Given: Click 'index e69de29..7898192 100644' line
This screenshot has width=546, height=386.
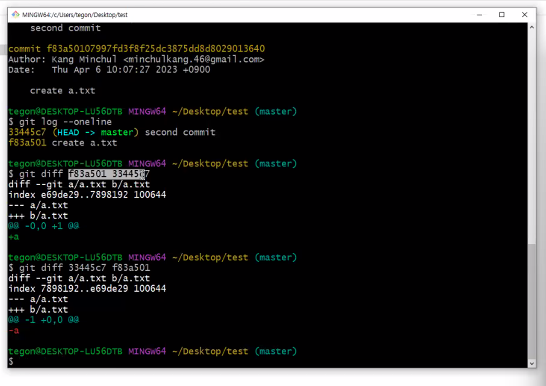Looking at the screenshot, I should click(x=87, y=195).
